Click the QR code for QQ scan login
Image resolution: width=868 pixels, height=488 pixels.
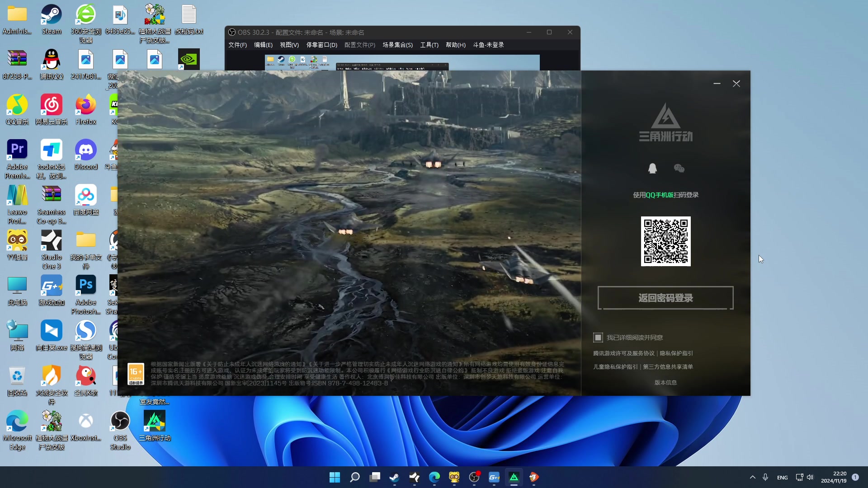[x=665, y=241]
